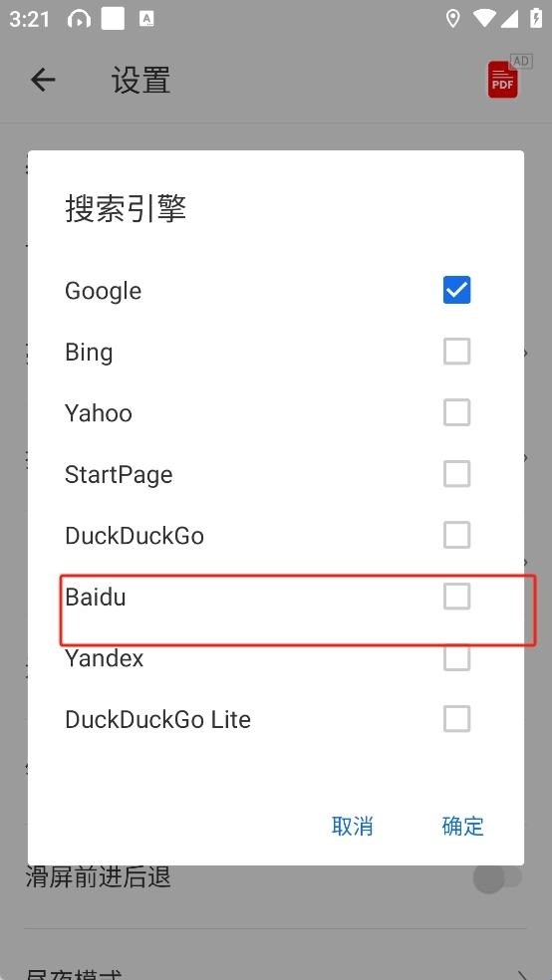Tap the 设置 page title
The image size is (552, 980).
pos(140,81)
